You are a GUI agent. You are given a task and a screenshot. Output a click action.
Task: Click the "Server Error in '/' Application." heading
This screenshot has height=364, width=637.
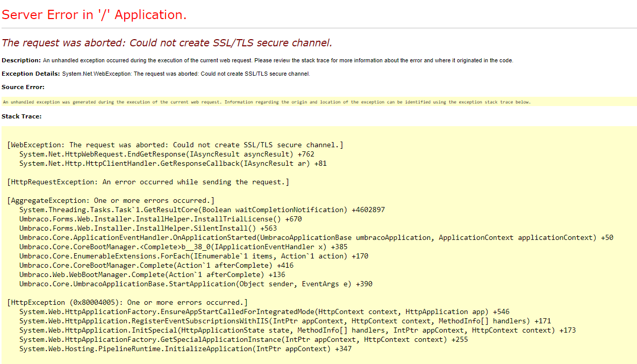tap(94, 15)
